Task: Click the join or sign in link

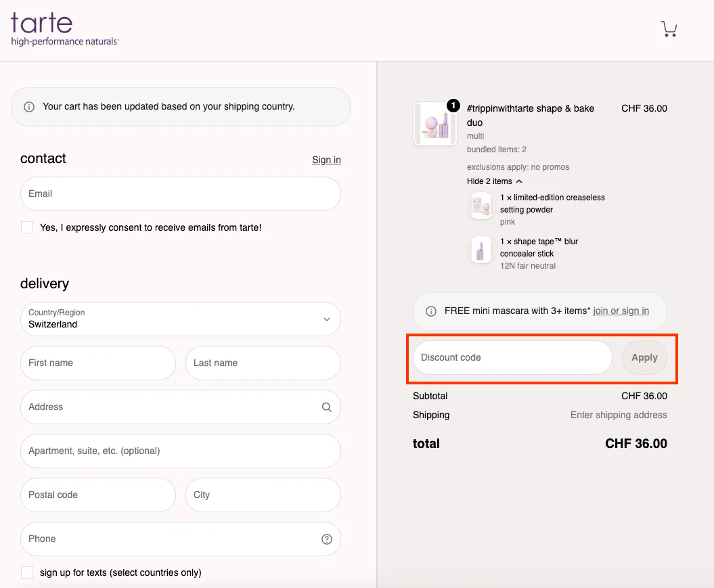Action: click(x=621, y=311)
